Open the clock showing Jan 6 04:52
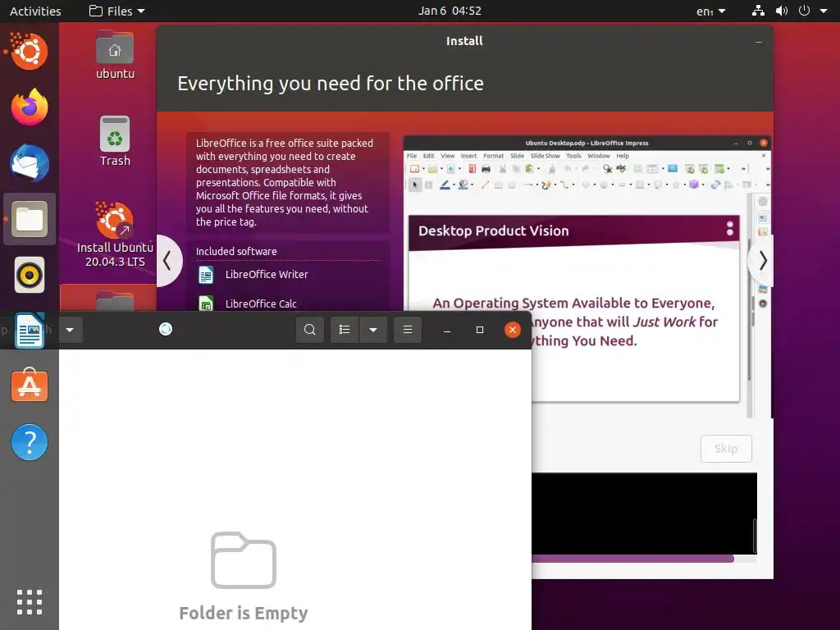840x630 pixels. pyautogui.click(x=450, y=11)
